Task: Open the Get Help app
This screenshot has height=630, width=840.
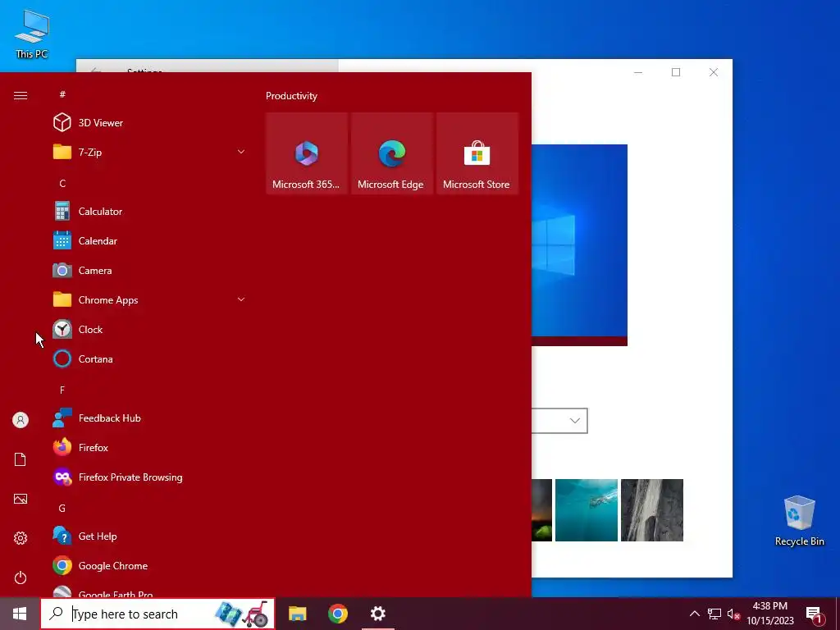Action: [149, 536]
